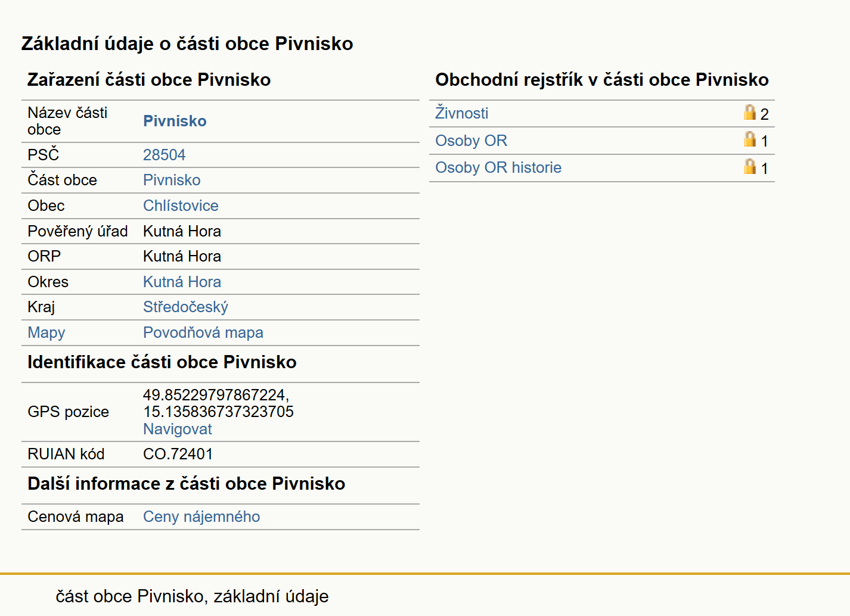Click the bold Pivnisko name link
This screenshot has width=850, height=616.
[175, 121]
